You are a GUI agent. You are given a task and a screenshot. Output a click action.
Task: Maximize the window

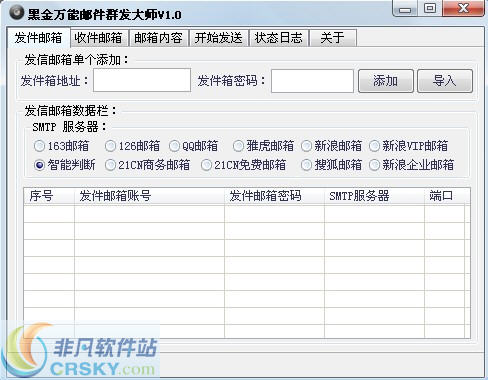430,8
